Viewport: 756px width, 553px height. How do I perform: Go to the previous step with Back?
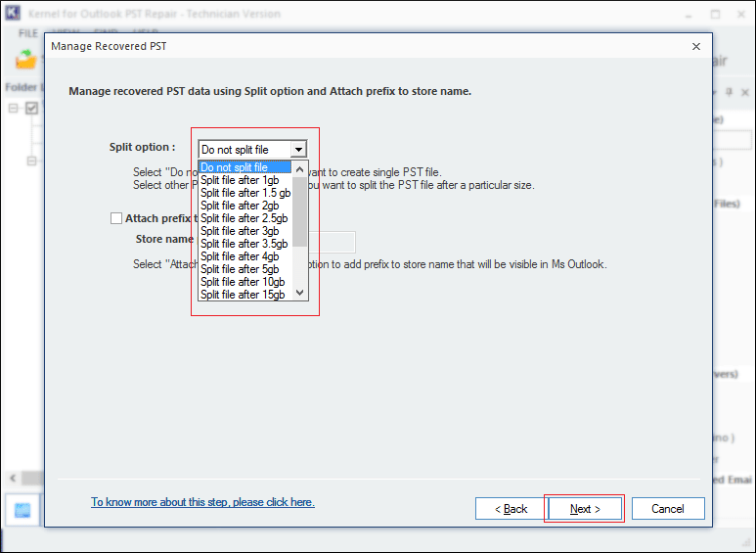coord(511,509)
